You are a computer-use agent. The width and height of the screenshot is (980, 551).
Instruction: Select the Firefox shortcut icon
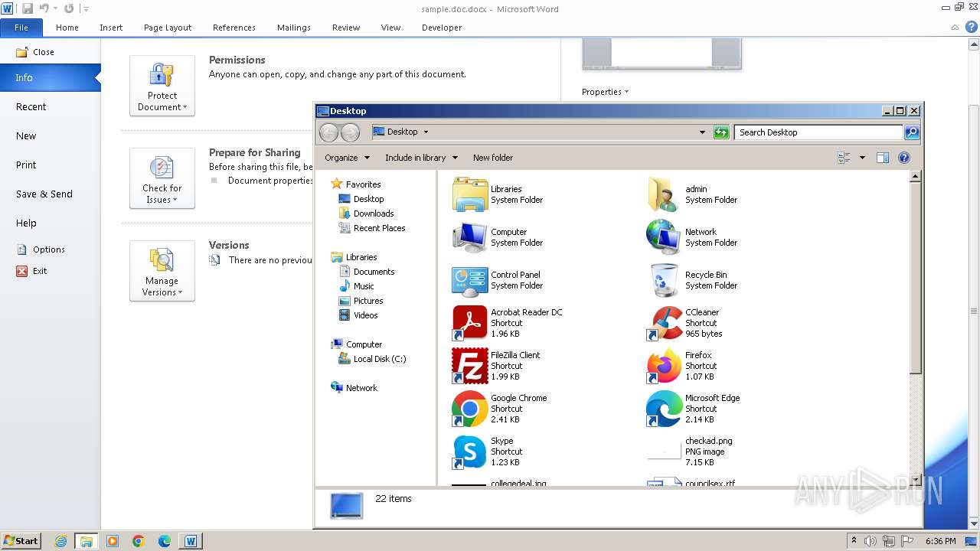click(664, 366)
